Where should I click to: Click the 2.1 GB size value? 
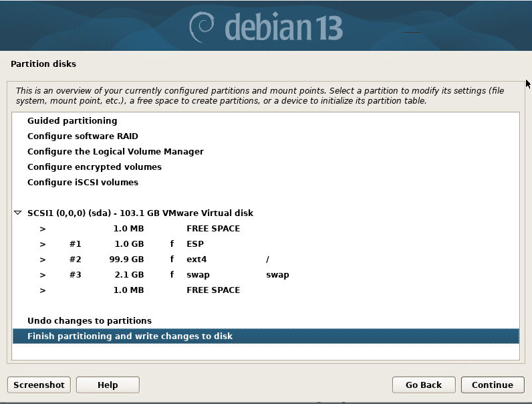coord(129,275)
